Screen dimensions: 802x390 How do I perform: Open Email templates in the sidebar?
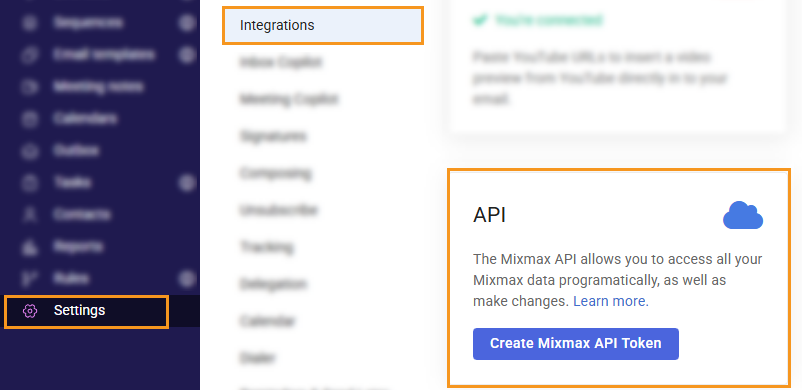pyautogui.click(x=103, y=54)
